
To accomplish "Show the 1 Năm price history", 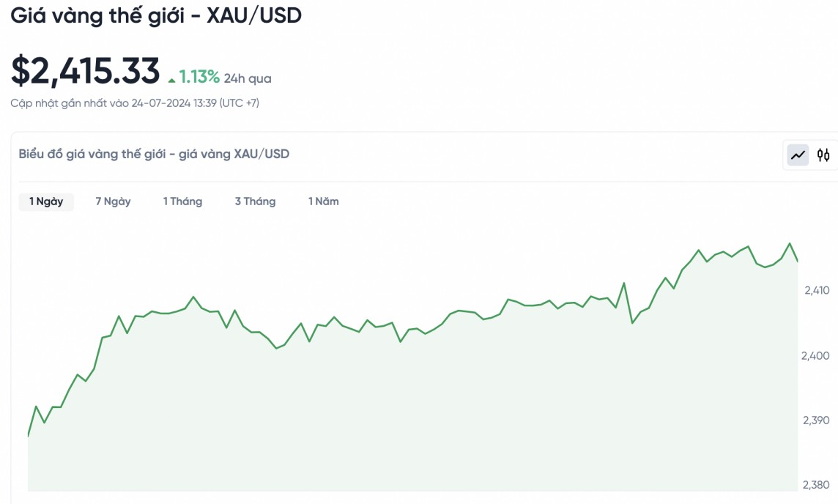I will 323,201.
